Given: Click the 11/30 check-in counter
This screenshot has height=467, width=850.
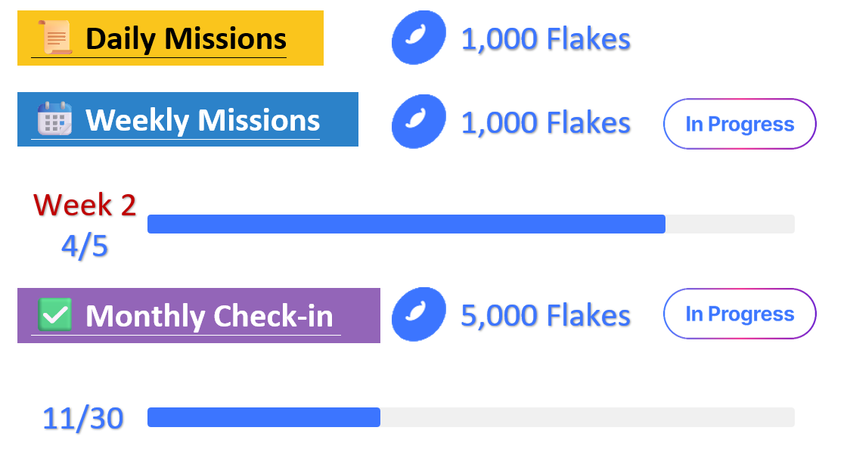Looking at the screenshot, I should (83, 418).
